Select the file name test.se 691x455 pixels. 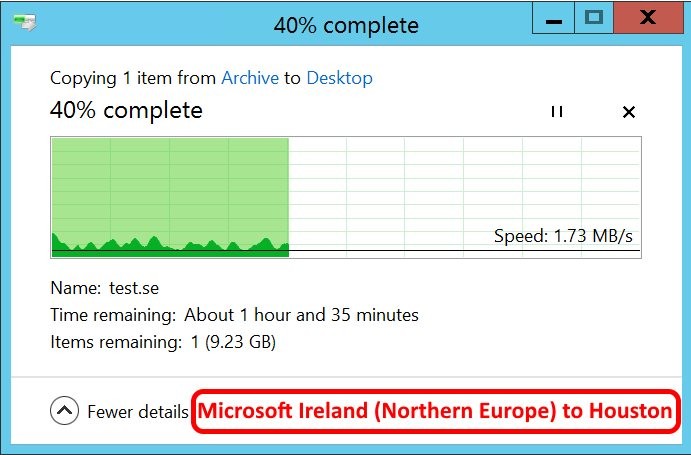tap(134, 288)
